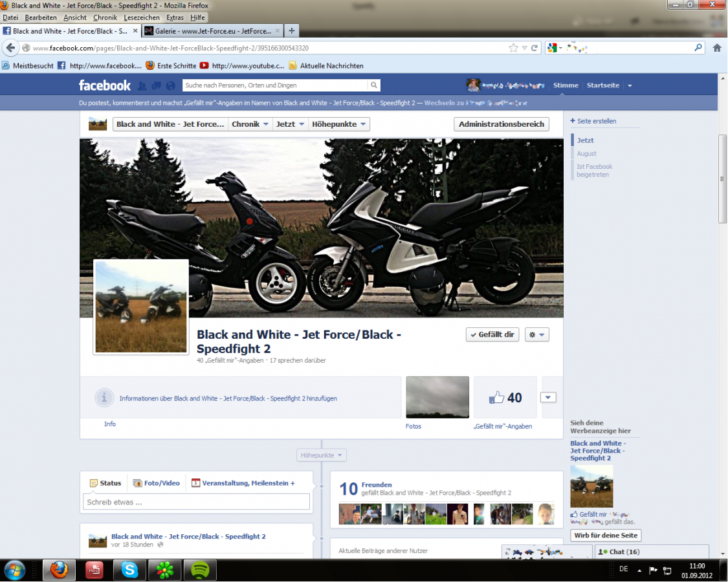Click the 10 Freunden link

[377, 484]
